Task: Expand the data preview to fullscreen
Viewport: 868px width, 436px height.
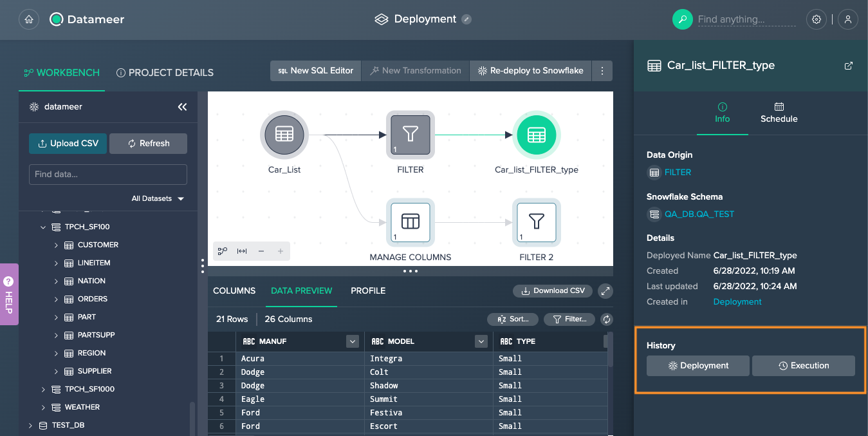Action: (605, 290)
